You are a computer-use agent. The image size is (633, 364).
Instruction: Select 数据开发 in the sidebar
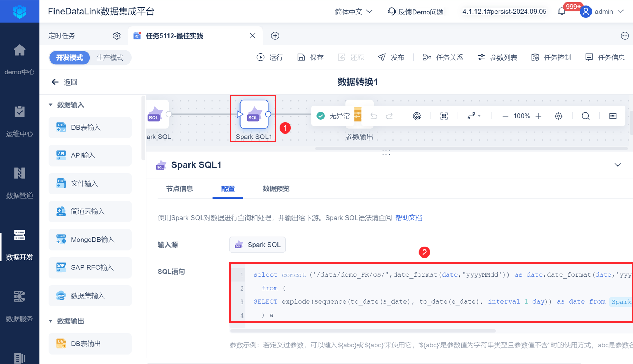pyautogui.click(x=20, y=245)
